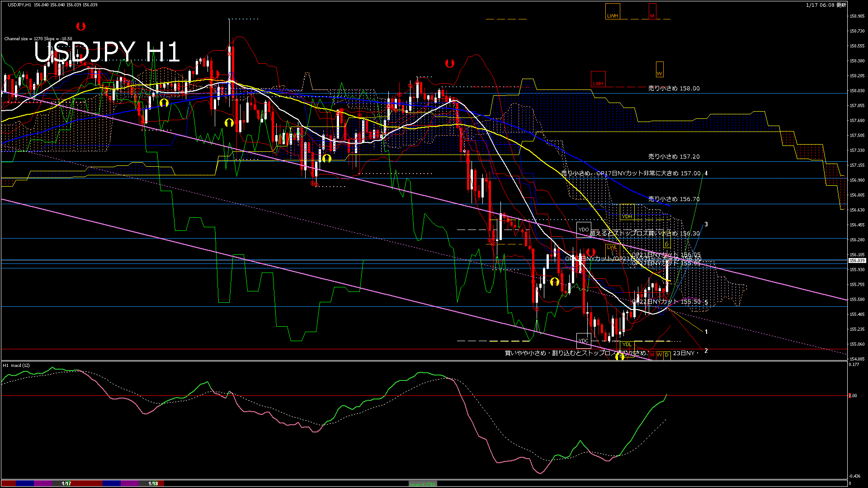Screen dimensions: 868x488
Task: Click projection number 3 at blue curve end
Action: pyautogui.click(x=706, y=225)
